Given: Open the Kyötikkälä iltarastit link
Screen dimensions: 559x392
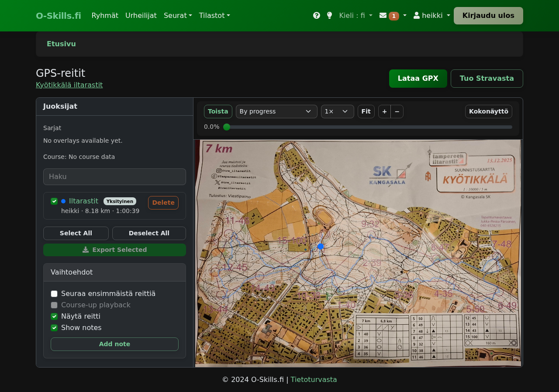Looking at the screenshot, I should tap(69, 85).
